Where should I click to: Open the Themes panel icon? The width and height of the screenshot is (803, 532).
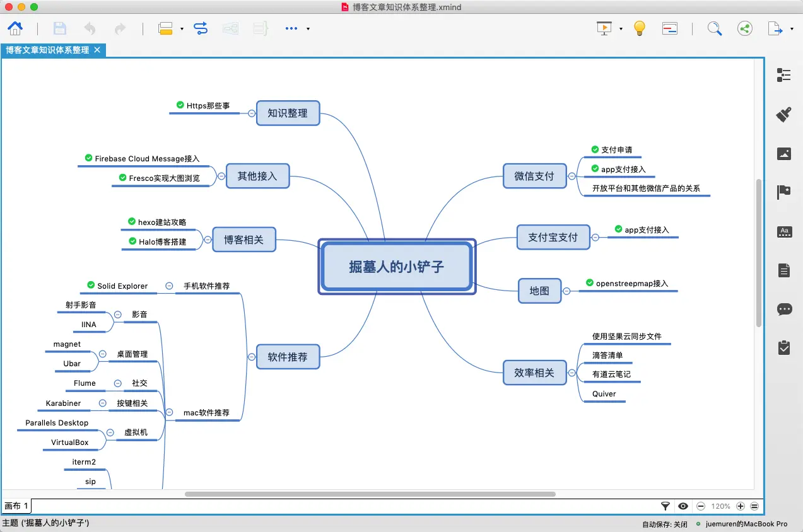tap(784, 231)
